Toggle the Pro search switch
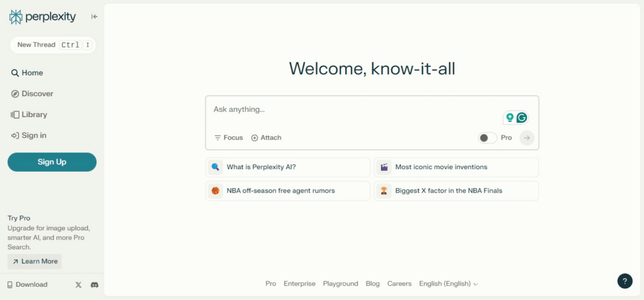Viewport: 644px width, 300px height. coord(487,138)
